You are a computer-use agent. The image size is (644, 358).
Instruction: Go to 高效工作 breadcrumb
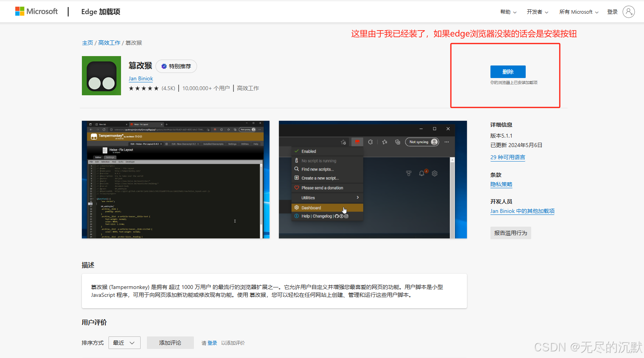(x=109, y=43)
